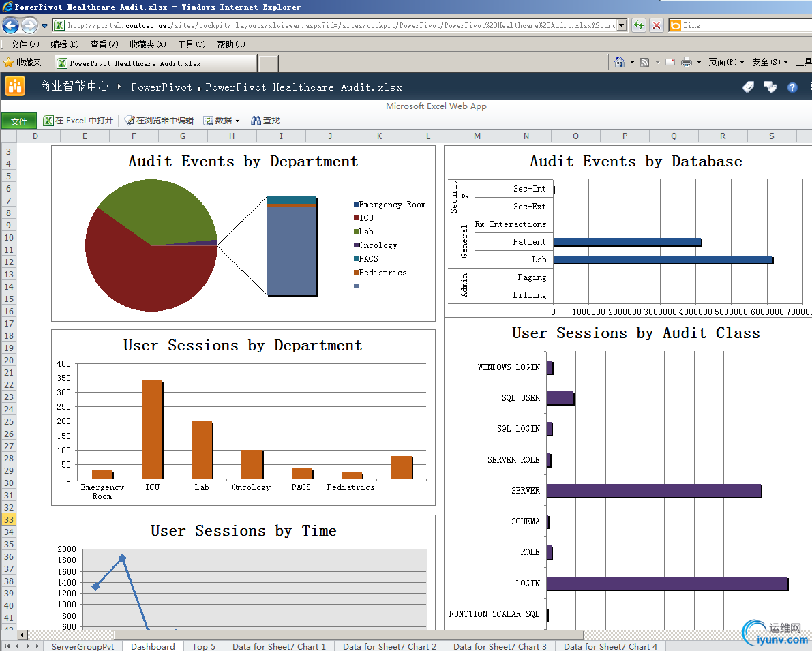Select the PowerPivot Healthcare Audit.xlsx browser tab

click(x=155, y=63)
